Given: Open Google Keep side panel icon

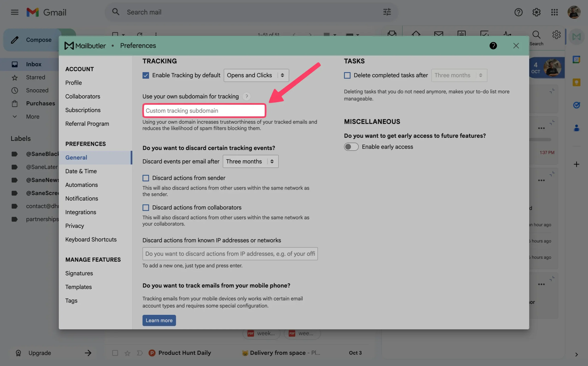Looking at the screenshot, I should 576,82.
